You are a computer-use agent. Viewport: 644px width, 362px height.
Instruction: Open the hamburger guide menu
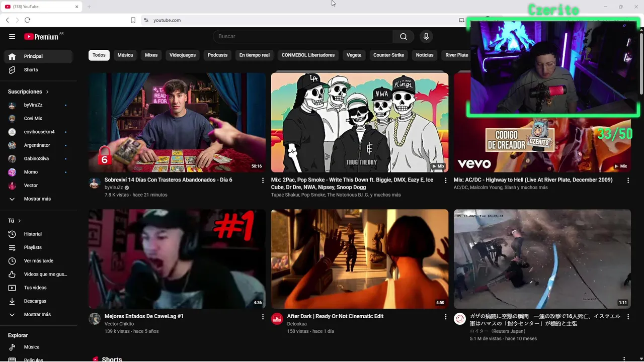point(12,36)
